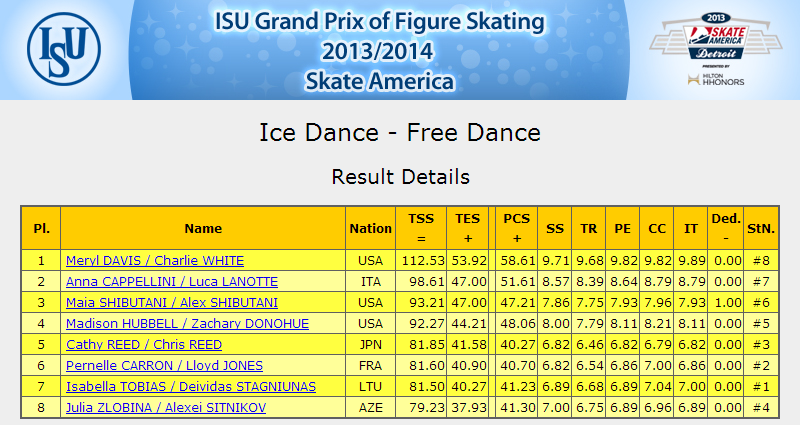Open Meryl DAVIS / Charlie WHITE link
Screen dimensions: 800x425
(155, 261)
